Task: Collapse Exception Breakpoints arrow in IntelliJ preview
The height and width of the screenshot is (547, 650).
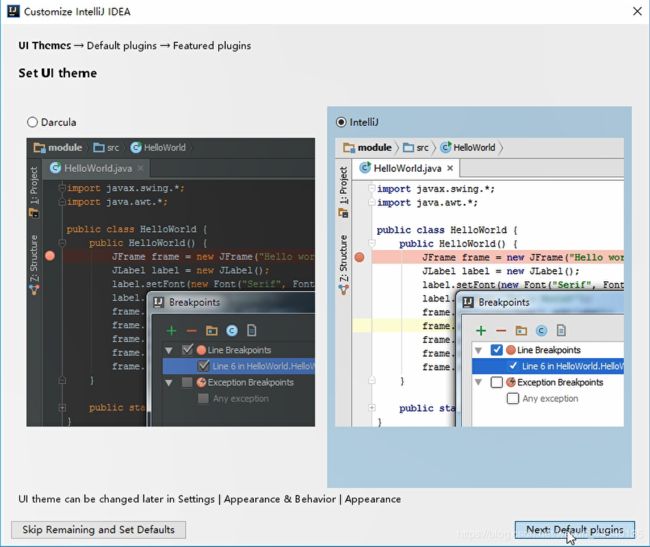Action: tap(478, 382)
